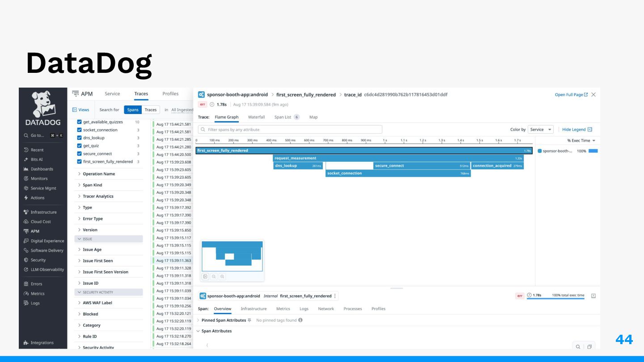Expand Span Kind facet
This screenshot has width=644, height=362.
pyautogui.click(x=89, y=185)
